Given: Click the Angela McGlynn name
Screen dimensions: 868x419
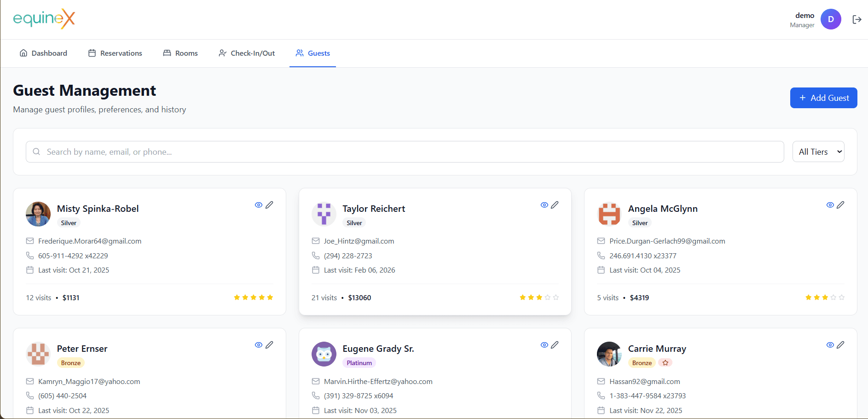Looking at the screenshot, I should [663, 209].
